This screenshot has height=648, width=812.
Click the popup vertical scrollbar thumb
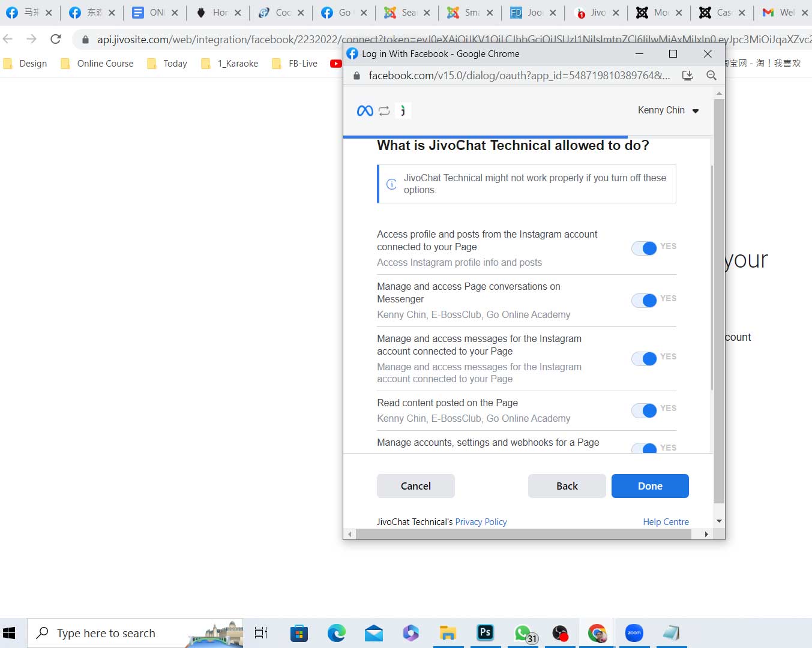pyautogui.click(x=719, y=301)
